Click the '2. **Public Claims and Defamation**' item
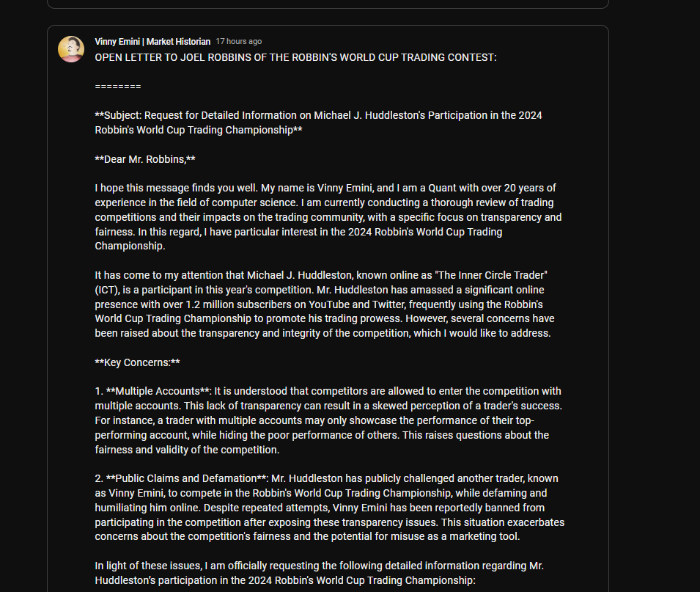The width and height of the screenshot is (700, 592). [x=181, y=478]
